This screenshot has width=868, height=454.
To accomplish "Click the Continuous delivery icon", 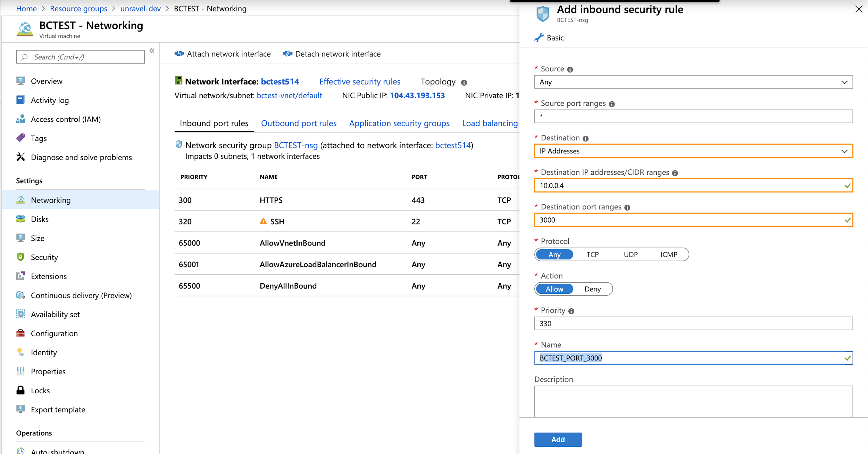I will (x=20, y=295).
